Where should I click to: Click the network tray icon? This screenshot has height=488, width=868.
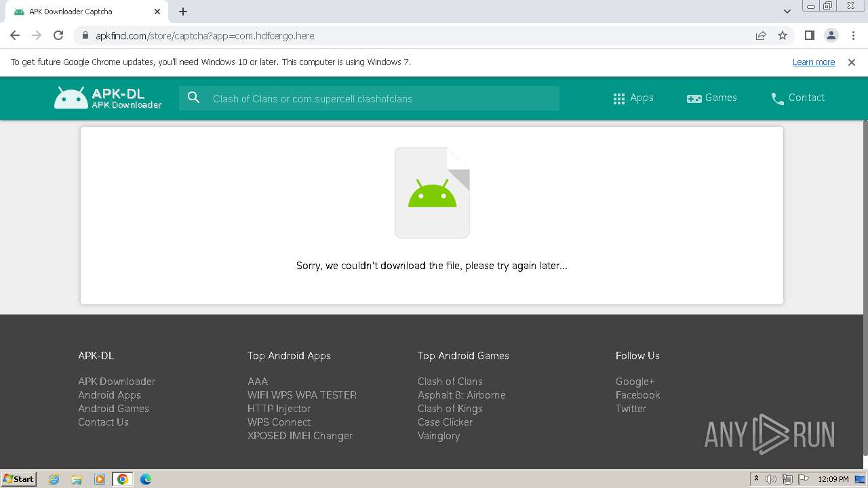[x=787, y=479]
